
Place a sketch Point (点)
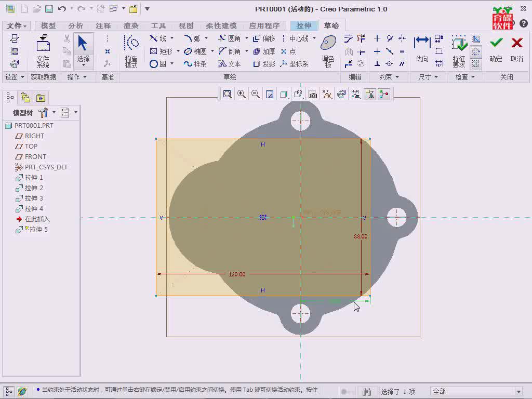[x=288, y=51]
